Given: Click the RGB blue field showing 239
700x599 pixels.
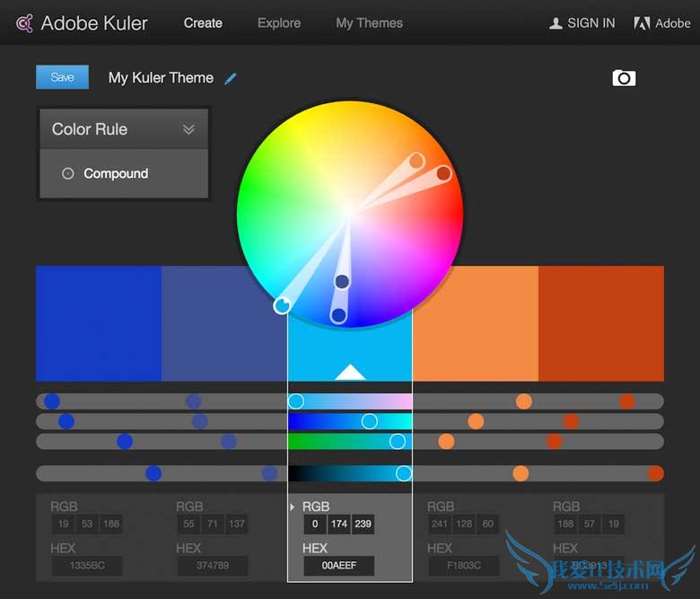Looking at the screenshot, I should point(363,524).
